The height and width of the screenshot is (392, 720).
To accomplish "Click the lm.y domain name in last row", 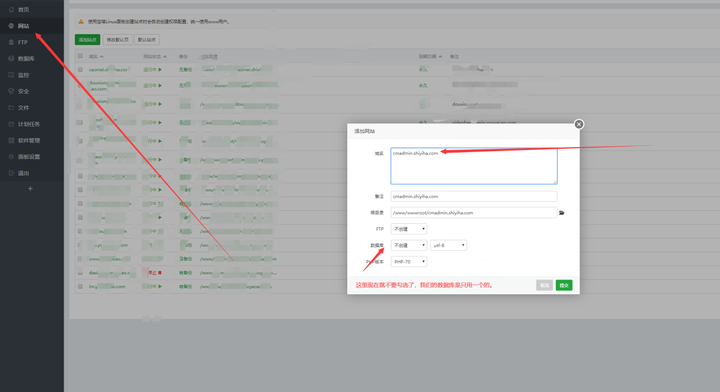I will tap(107, 286).
